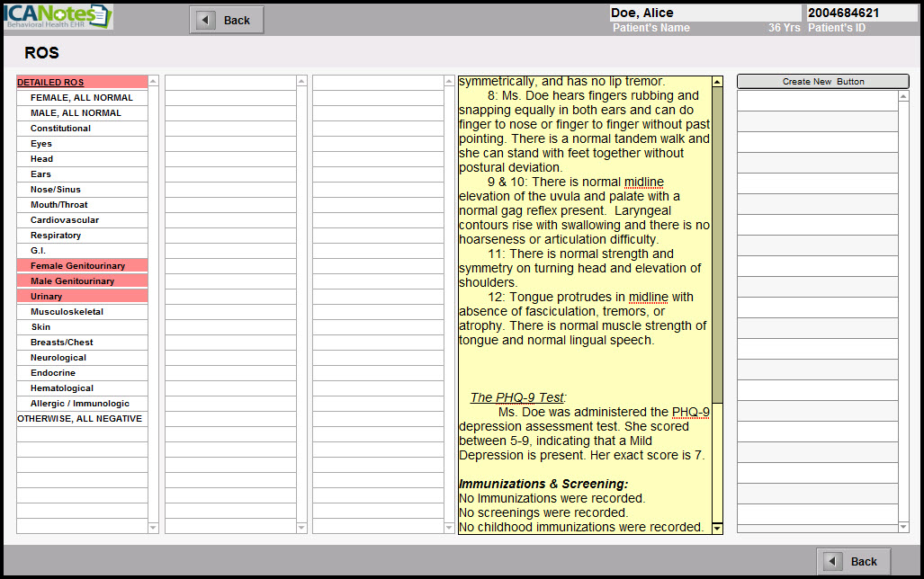This screenshot has width=924, height=579.
Task: Select OTHERWISE, ALL NEGATIVE option
Action: 79,419
